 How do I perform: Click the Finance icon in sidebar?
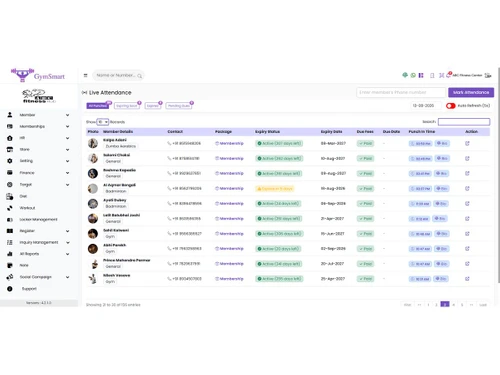coord(10,173)
